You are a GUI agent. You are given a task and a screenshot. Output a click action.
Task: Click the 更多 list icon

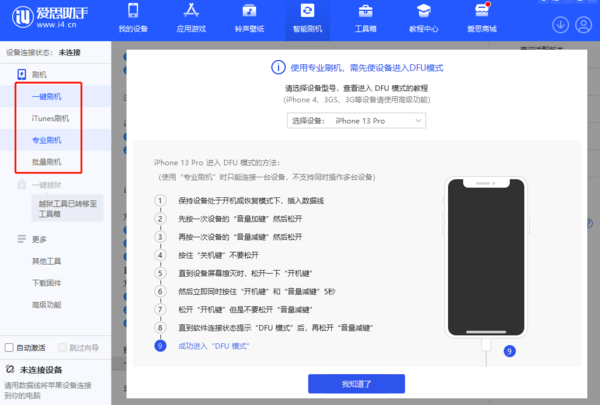[x=22, y=239]
